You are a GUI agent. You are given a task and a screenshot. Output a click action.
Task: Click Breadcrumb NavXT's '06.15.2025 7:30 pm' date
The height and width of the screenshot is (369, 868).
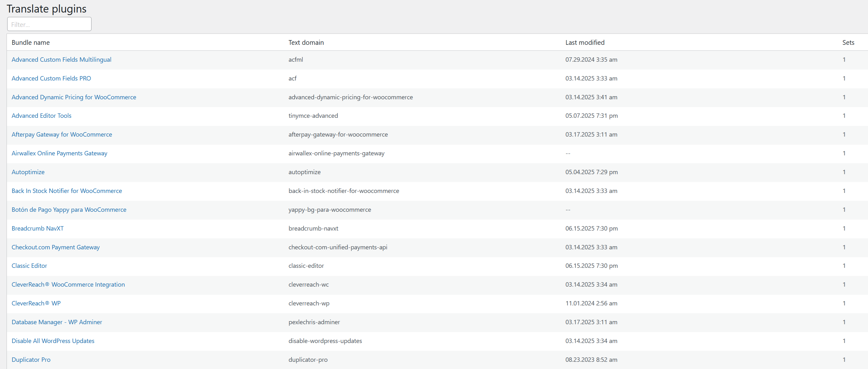(591, 228)
